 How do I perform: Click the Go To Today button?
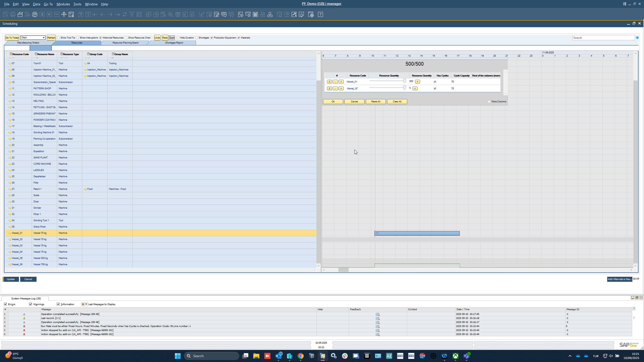pyautogui.click(x=12, y=38)
